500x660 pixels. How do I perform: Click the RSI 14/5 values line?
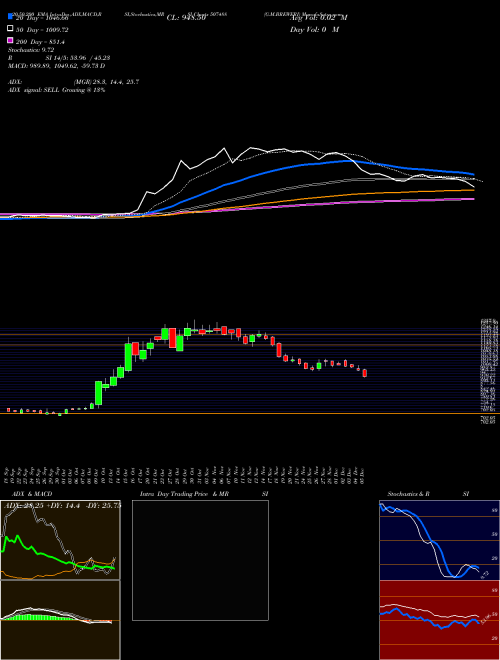pyautogui.click(x=59, y=58)
